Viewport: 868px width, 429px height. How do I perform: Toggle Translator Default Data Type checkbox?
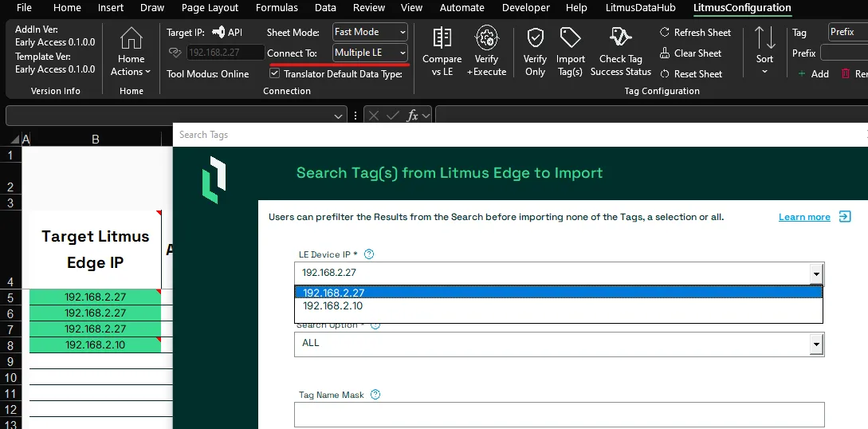pyautogui.click(x=274, y=73)
